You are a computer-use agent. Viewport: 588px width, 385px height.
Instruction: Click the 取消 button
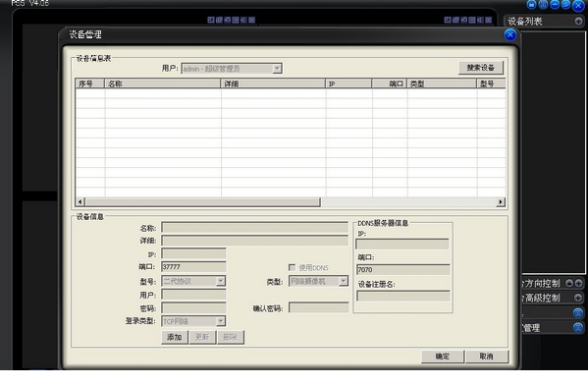487,357
